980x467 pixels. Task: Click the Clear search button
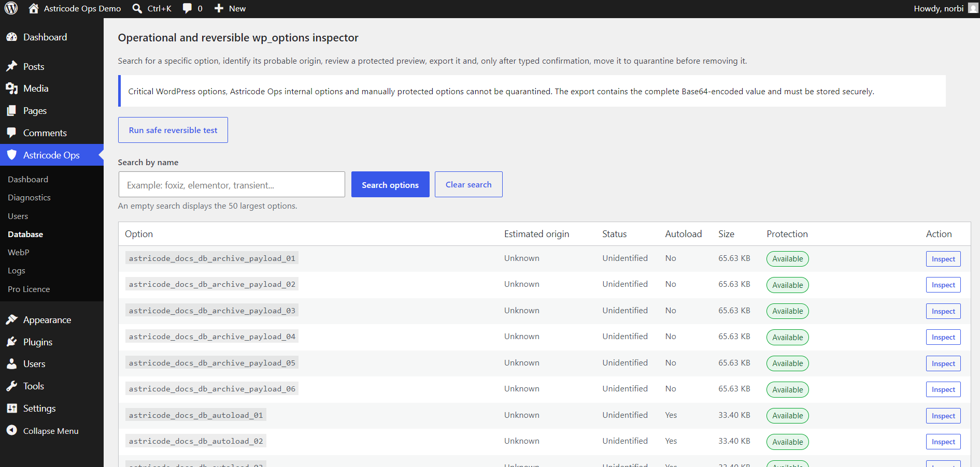pyautogui.click(x=468, y=184)
